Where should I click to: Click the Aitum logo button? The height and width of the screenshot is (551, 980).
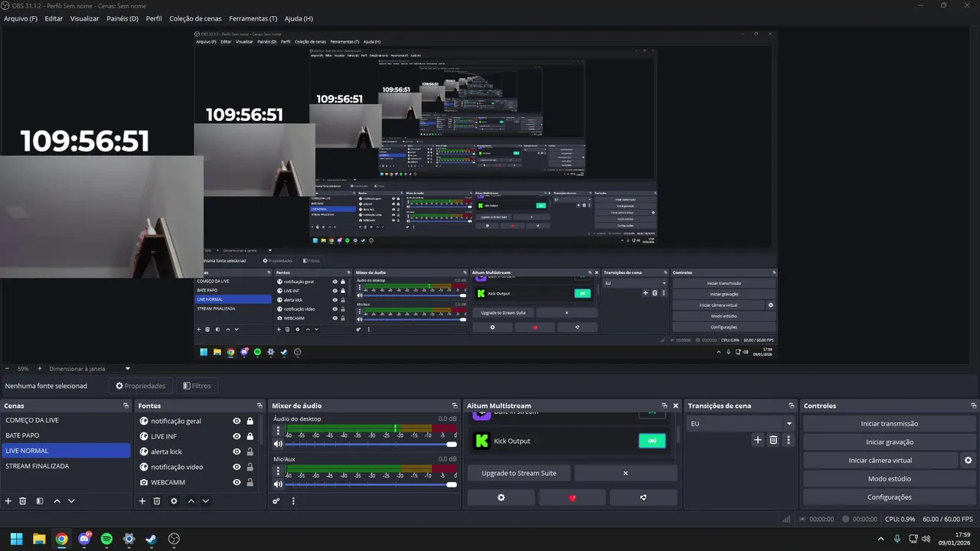[643, 497]
